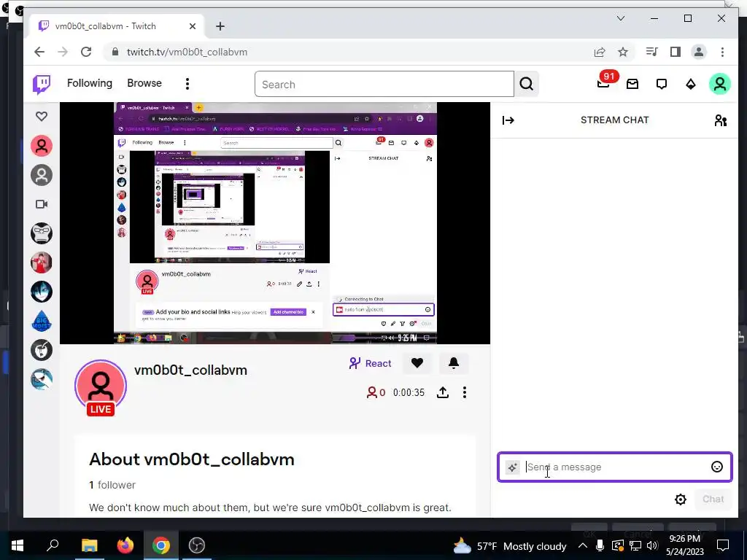This screenshot has height=560, width=747.
Task: Open the dark-haired anime avatar channel
Action: (x=42, y=292)
